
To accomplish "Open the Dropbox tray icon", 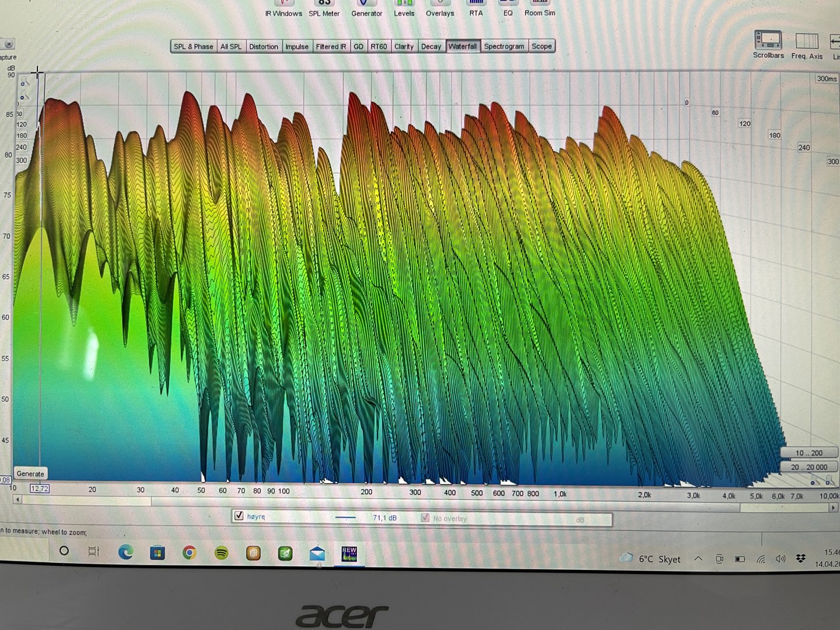I will [800, 559].
